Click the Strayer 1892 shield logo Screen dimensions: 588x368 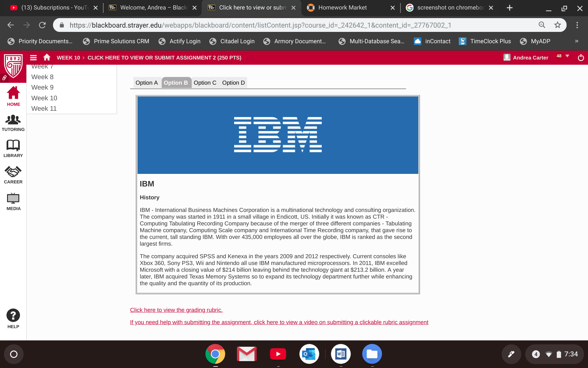(13, 66)
